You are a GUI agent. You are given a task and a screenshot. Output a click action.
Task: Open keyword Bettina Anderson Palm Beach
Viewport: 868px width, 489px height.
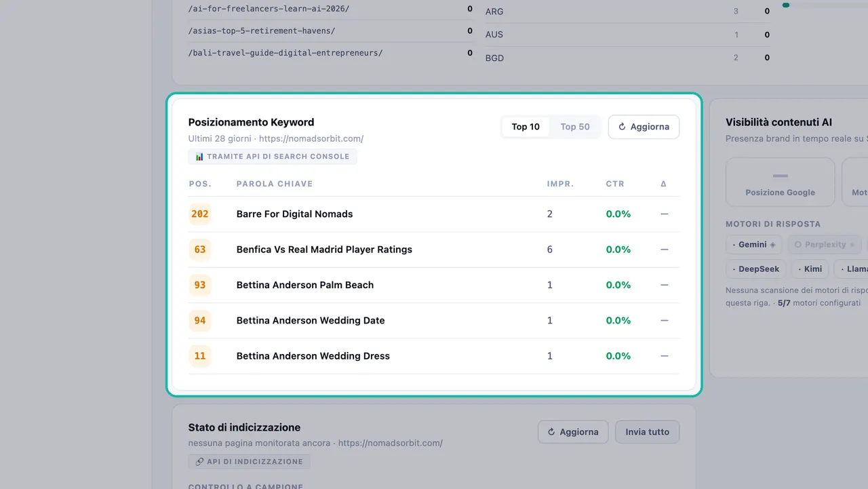305,285
